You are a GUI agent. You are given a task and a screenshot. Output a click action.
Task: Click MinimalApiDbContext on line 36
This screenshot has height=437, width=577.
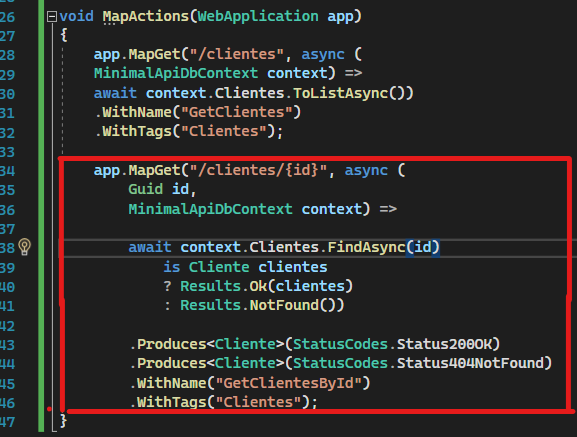point(210,209)
